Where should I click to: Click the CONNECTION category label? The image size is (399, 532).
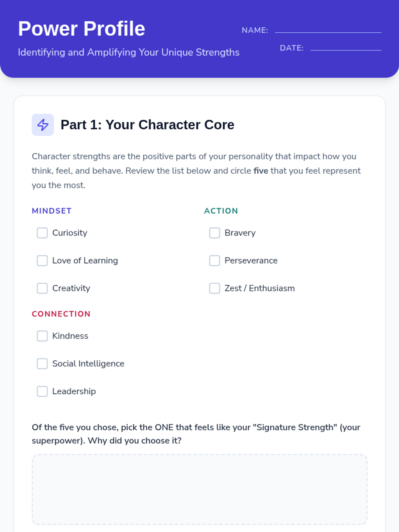point(61,314)
